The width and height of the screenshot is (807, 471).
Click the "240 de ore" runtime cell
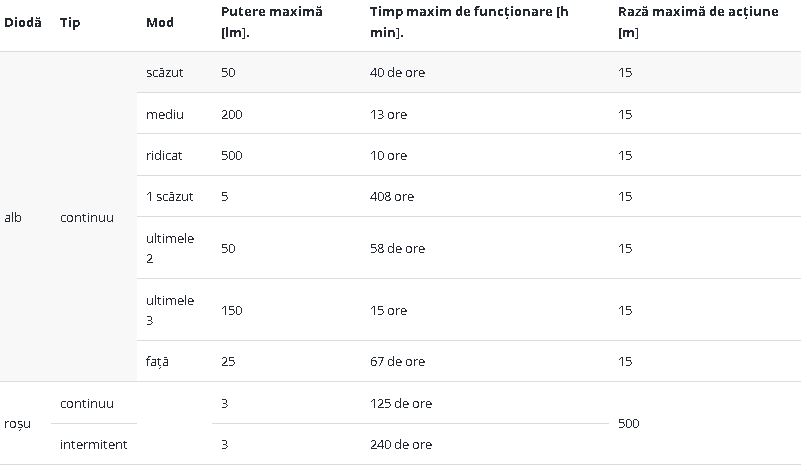pos(400,445)
